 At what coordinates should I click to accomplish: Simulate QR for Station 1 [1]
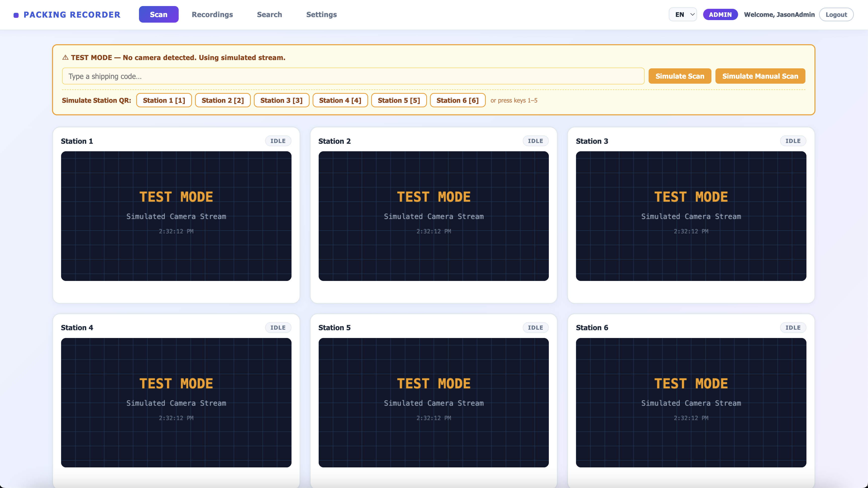164,101
